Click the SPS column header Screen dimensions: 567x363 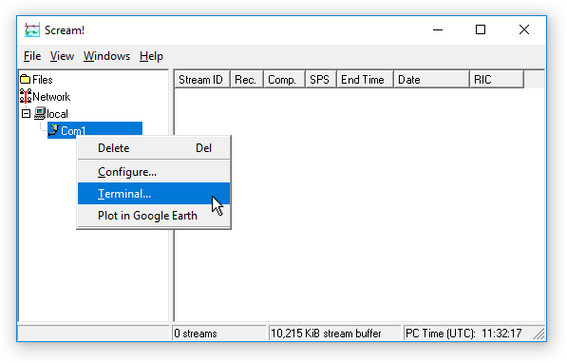(x=321, y=80)
